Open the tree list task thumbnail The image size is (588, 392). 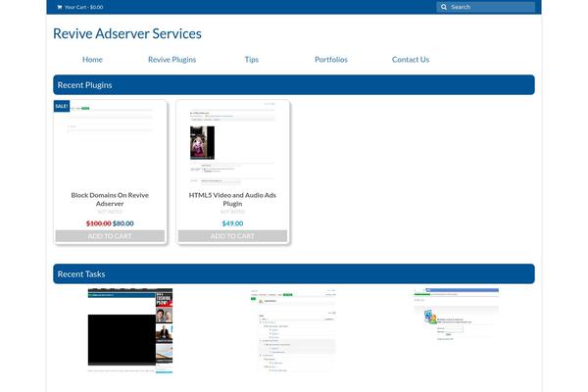tap(294, 330)
